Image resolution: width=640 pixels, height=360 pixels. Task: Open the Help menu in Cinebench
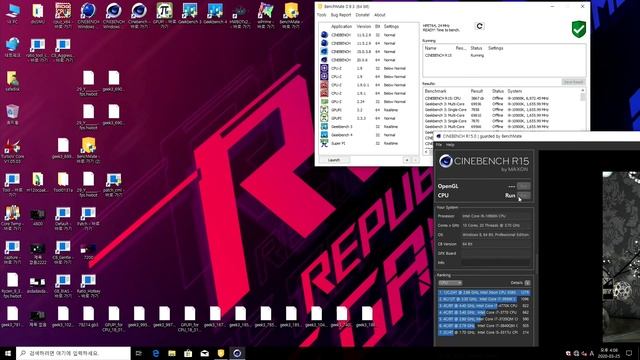(x=450, y=145)
